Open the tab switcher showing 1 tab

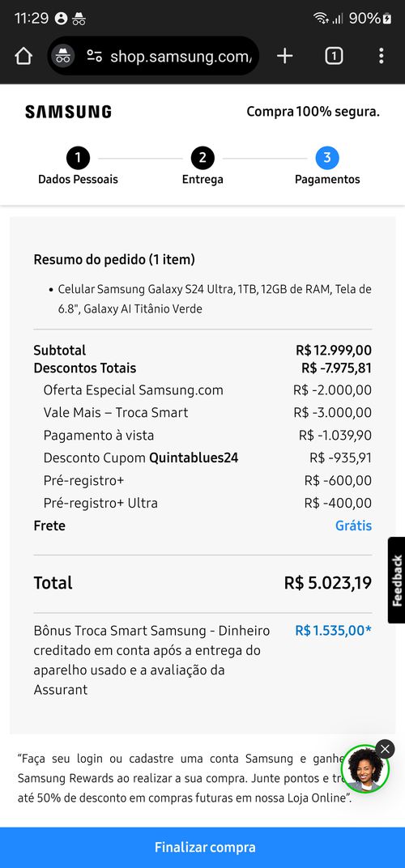click(x=334, y=56)
